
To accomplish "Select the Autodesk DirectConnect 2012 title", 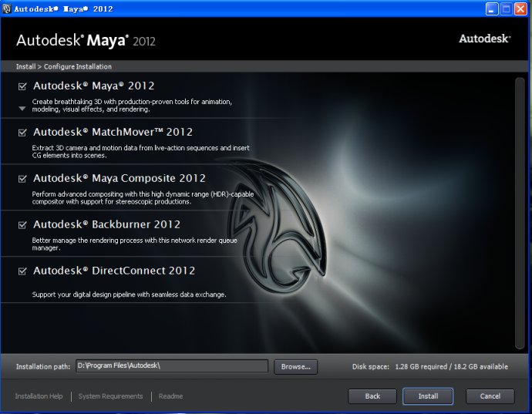I will pyautogui.click(x=114, y=271).
